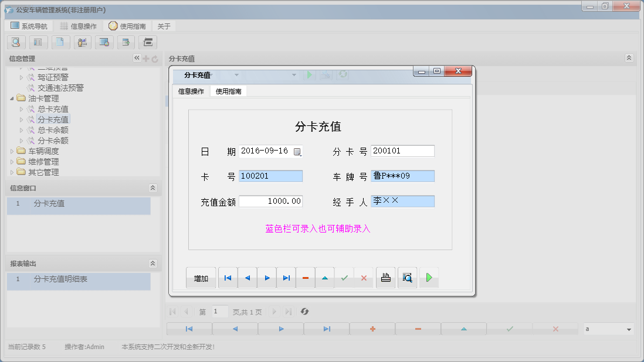Image resolution: width=644 pixels, height=362 pixels.
Task: Expand the 车辆调度 folder in the tree
Action: 13,151
